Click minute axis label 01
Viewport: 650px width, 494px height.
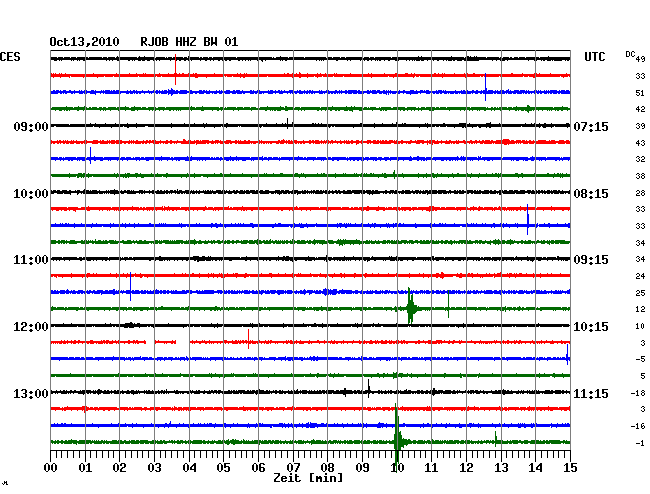(x=85, y=468)
